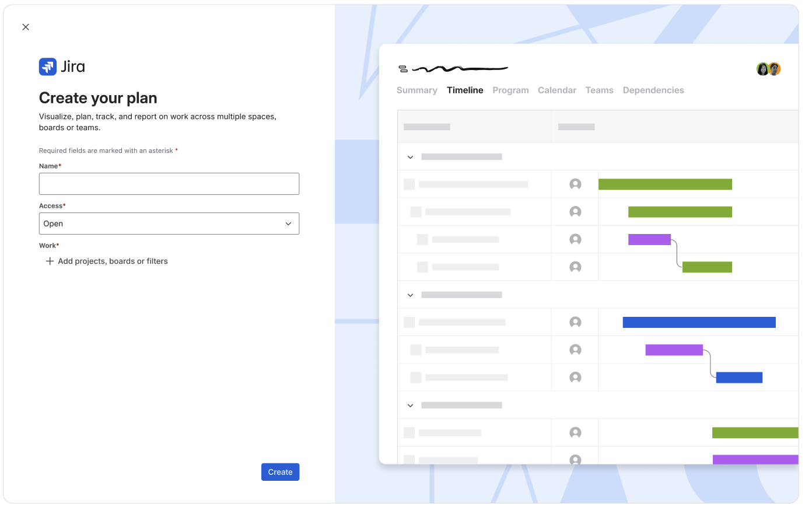
Task: Click the 'Create your plan' heading
Action: click(x=98, y=98)
